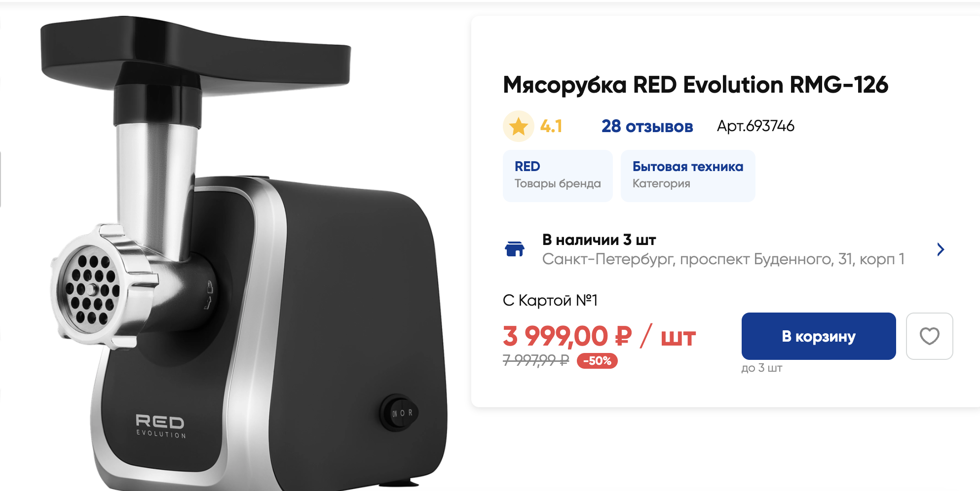
Task: Click the В наличии 3 шт label
Action: pos(599,240)
